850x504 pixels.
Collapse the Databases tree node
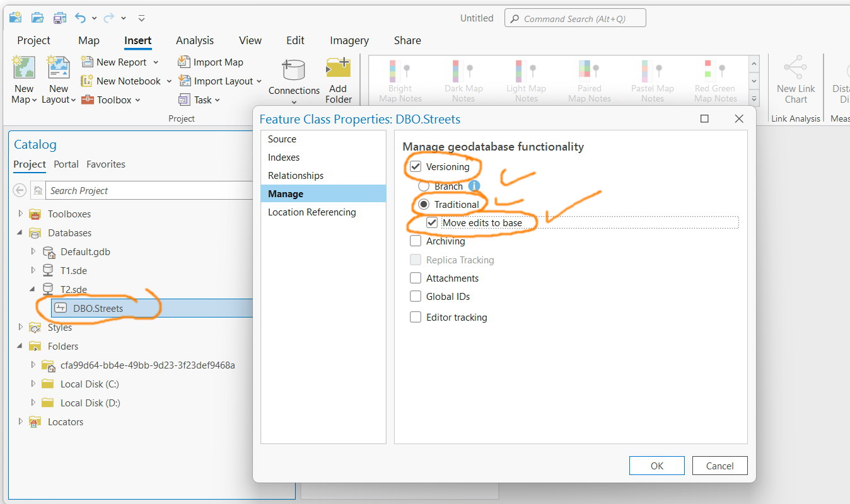[x=20, y=232]
